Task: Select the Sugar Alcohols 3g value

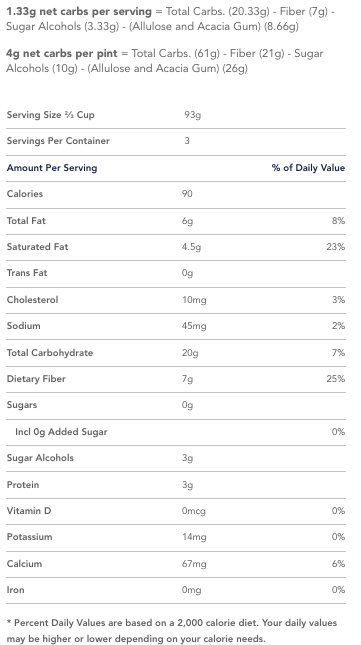Action: pos(187,458)
